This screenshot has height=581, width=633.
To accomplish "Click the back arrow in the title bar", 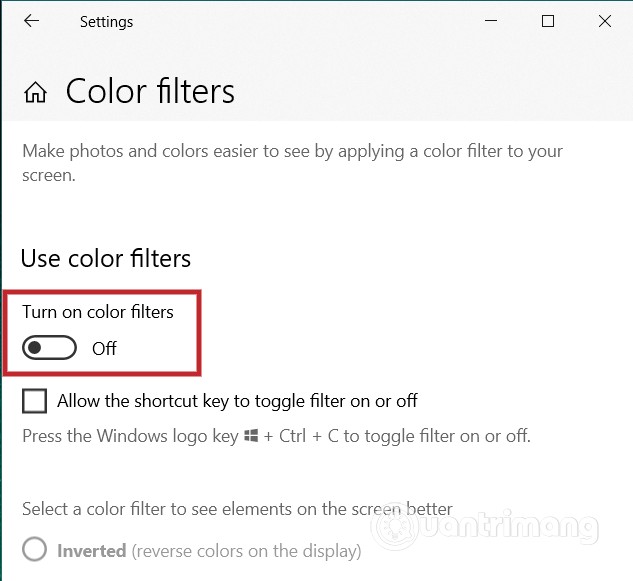I will pyautogui.click(x=32, y=21).
